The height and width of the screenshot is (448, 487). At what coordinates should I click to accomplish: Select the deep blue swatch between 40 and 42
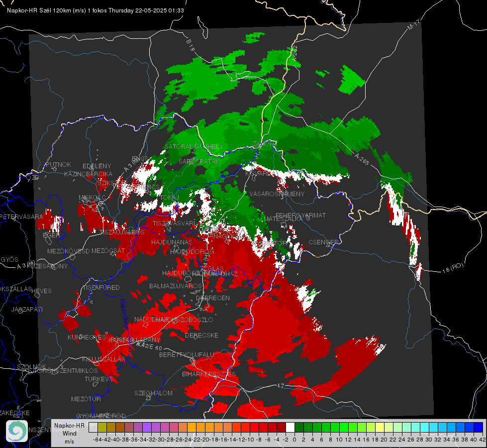click(479, 427)
